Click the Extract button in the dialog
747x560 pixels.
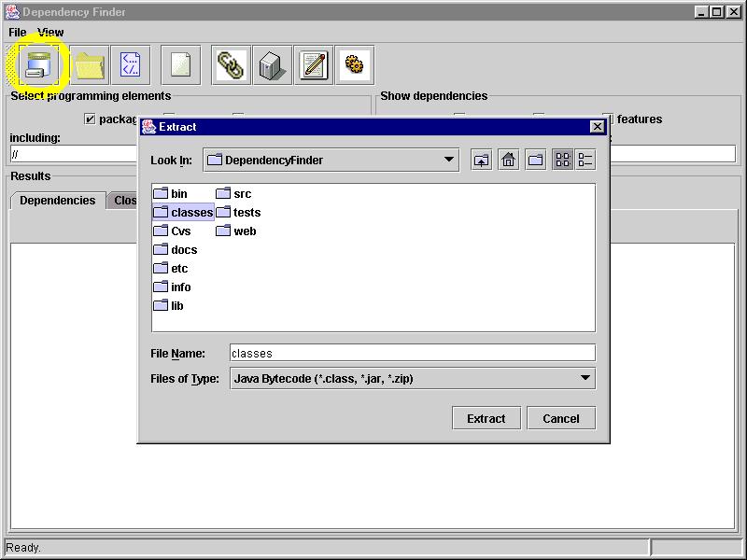pos(486,418)
